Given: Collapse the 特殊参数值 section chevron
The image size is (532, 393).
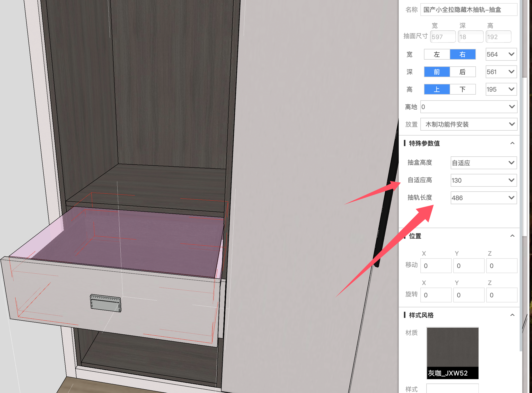Looking at the screenshot, I should click(x=512, y=143).
